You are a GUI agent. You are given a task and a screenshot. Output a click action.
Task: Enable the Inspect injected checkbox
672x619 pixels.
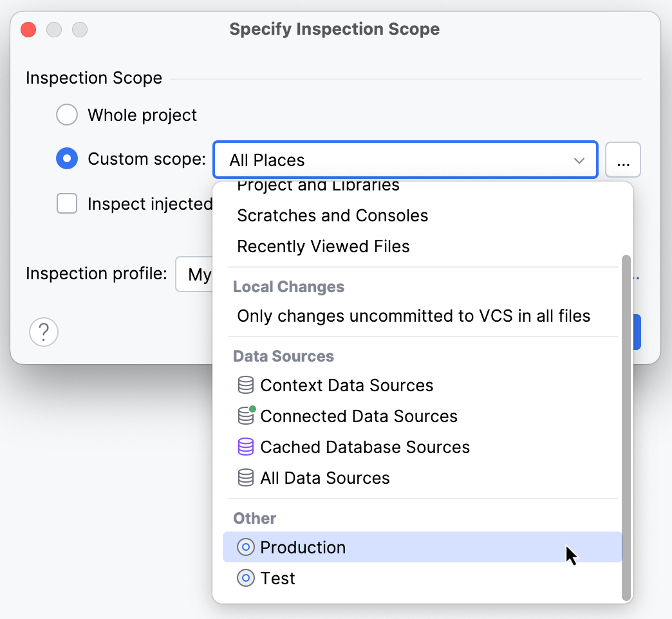click(67, 204)
